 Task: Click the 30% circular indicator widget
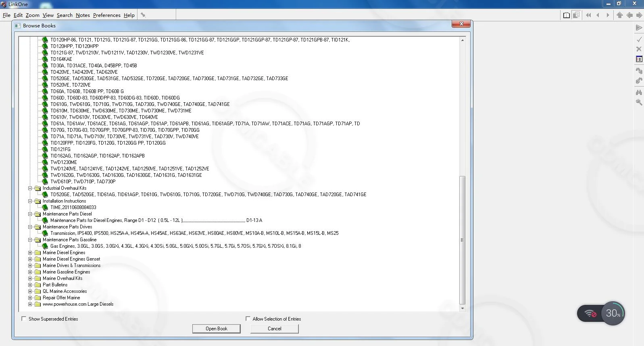pyautogui.click(x=613, y=313)
